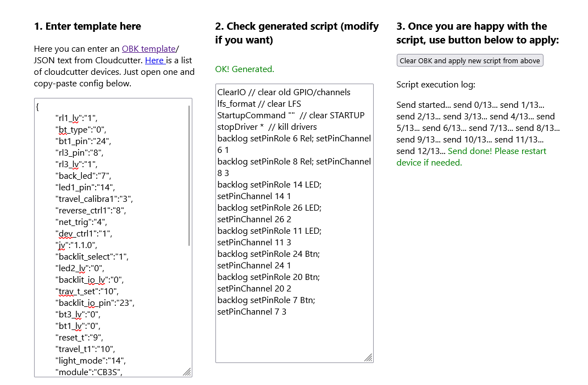This screenshot has height=385, width=588.
Task: Place cursor on "module":"CB3S" line
Action: coord(88,372)
